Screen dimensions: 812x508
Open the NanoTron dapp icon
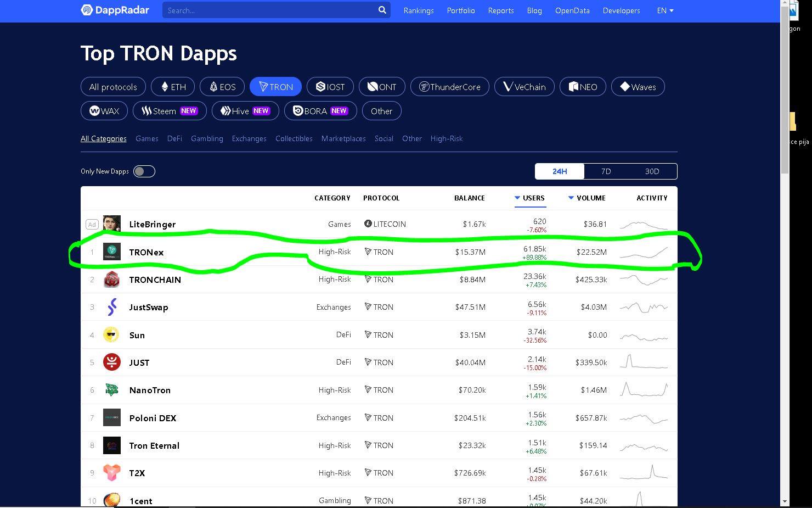point(112,390)
